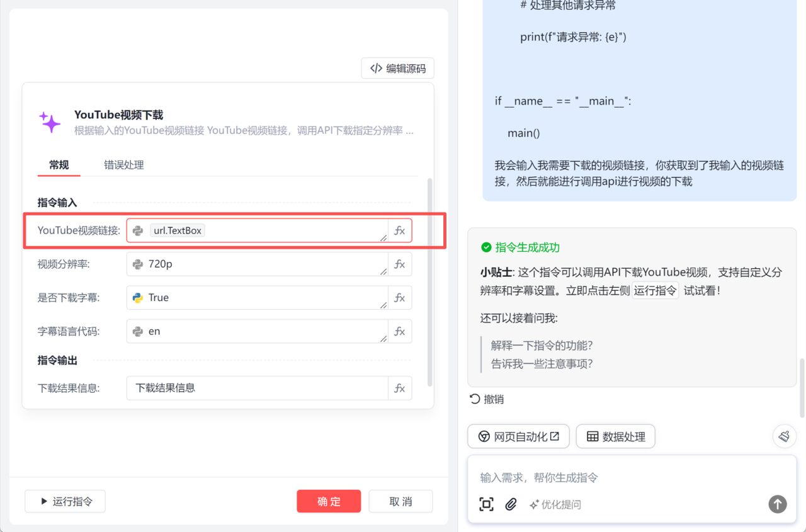
Task: Select the url.TextBox variable tag
Action: (x=178, y=230)
